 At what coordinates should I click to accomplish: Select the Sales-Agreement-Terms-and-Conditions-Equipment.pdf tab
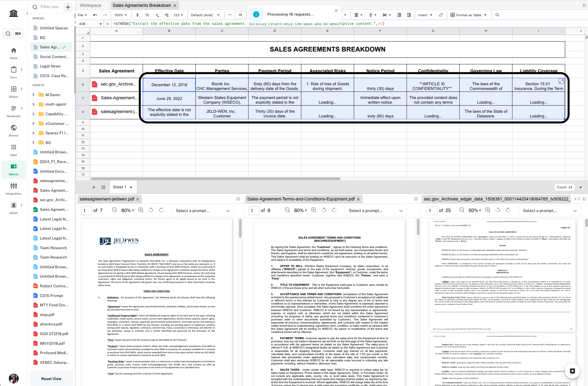(x=301, y=199)
